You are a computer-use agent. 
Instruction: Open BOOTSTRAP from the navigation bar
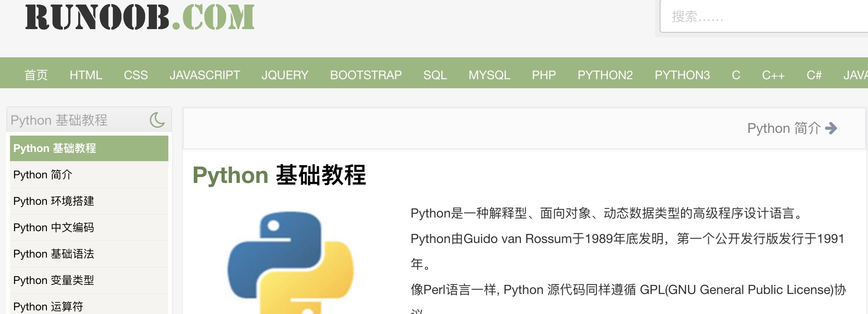[366, 75]
